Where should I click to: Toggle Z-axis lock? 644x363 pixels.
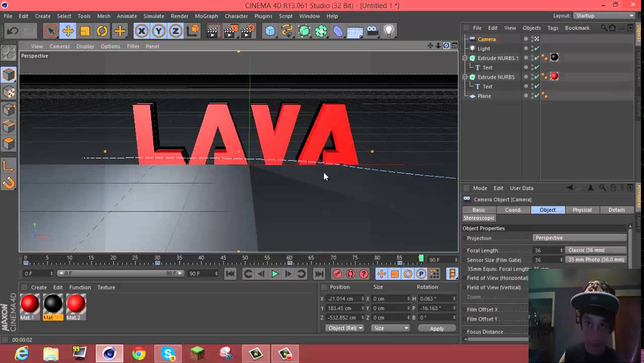(175, 31)
